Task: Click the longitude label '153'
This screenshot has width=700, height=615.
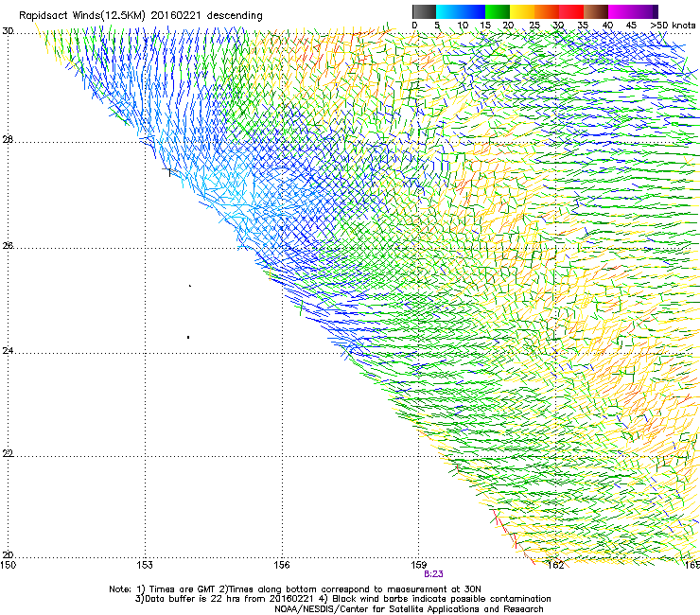Action: tap(145, 565)
